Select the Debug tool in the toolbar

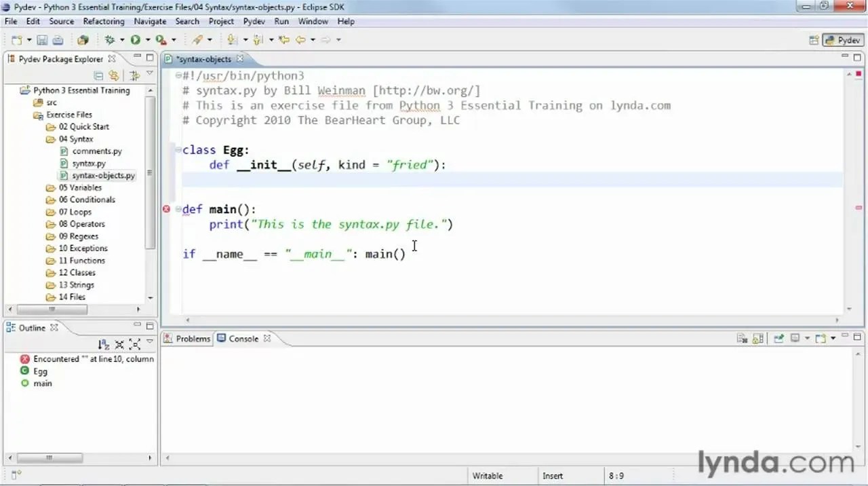point(111,39)
